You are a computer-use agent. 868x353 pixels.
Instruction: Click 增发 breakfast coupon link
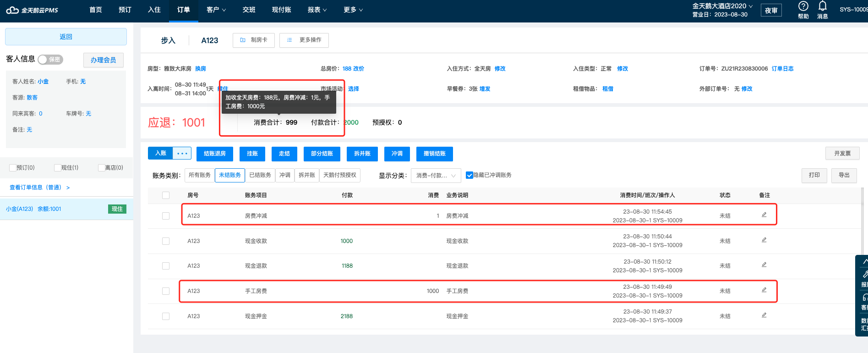click(x=485, y=89)
